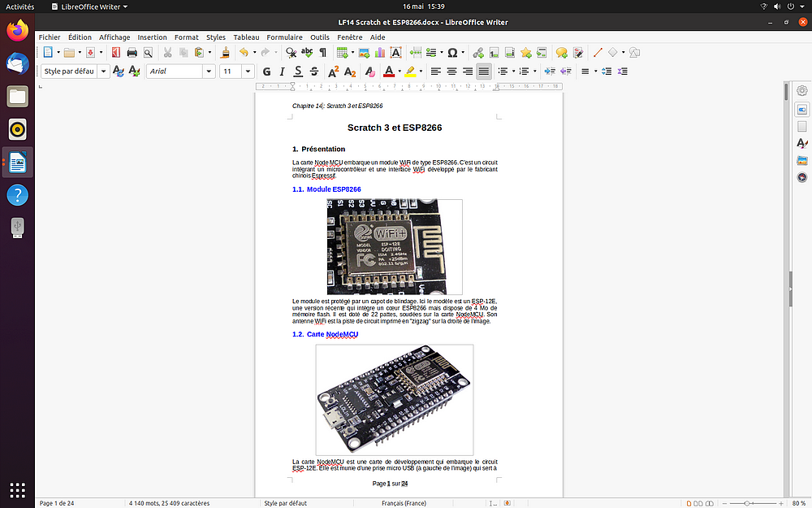Image resolution: width=812 pixels, height=508 pixels.
Task: Launch Thunderbird mail from the dock
Action: [18, 63]
